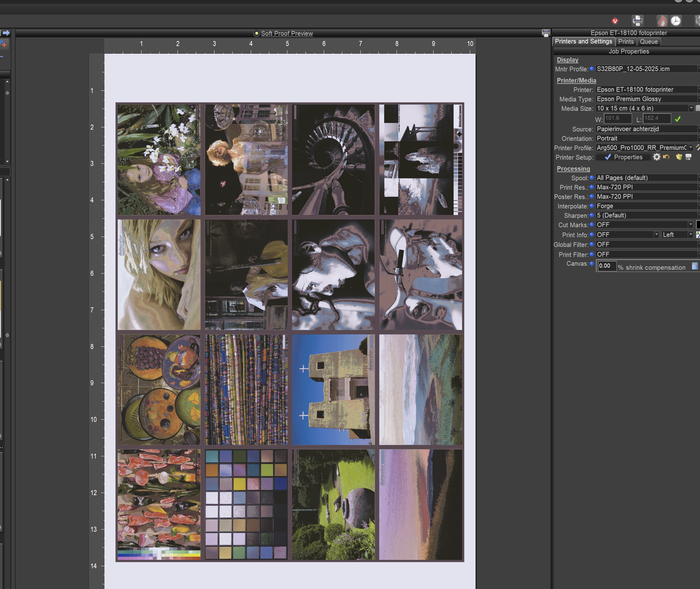Click the canvas shrink compensation value field
This screenshot has width=700, height=589.
pos(606,266)
